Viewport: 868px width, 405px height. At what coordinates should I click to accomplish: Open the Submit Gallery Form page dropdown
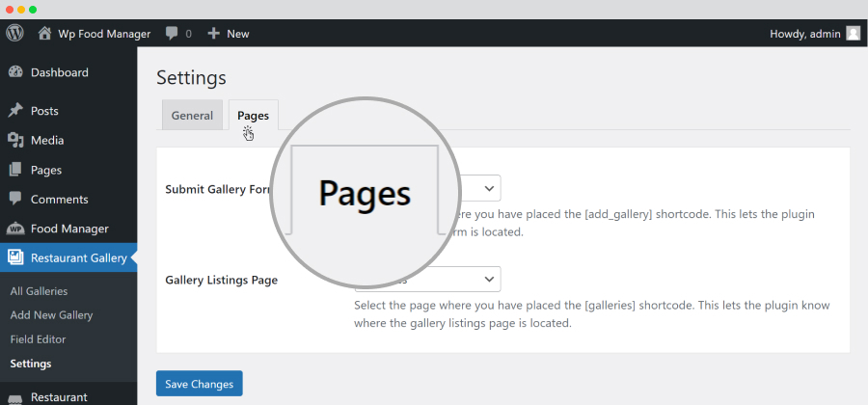coord(427,188)
